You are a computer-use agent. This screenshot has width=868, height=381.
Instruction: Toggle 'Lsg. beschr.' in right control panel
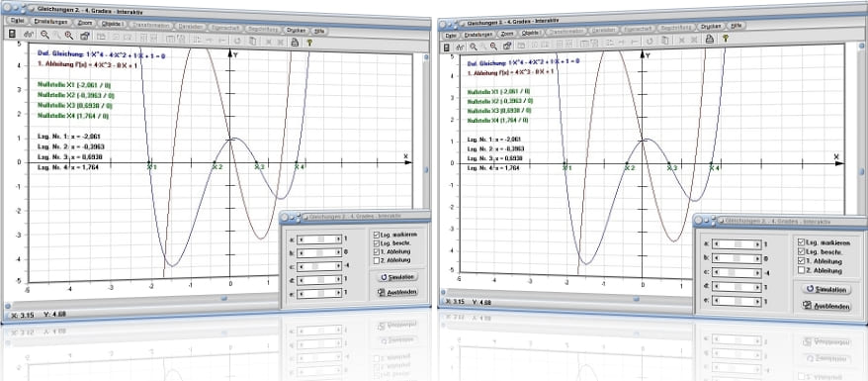click(x=801, y=251)
